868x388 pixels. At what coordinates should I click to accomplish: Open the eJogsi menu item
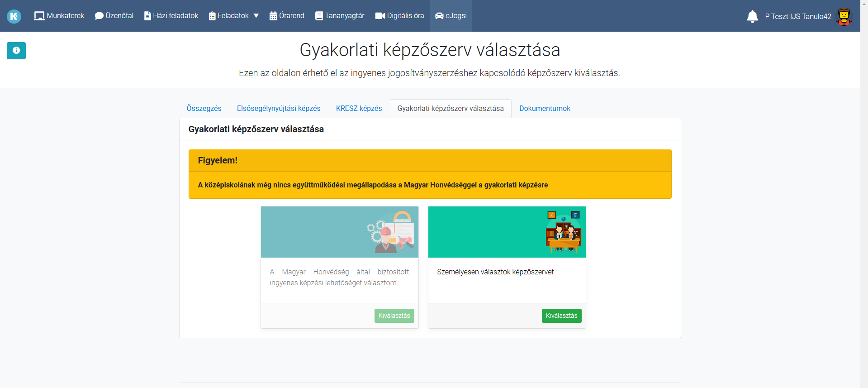click(x=451, y=16)
